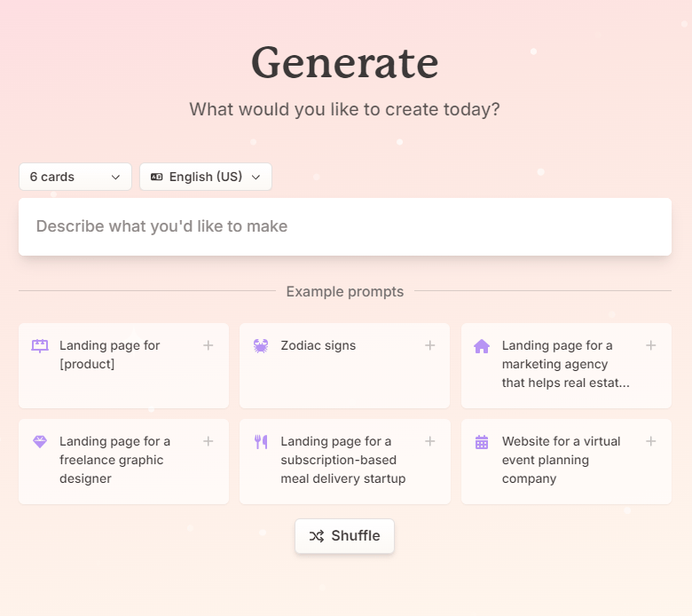The width and height of the screenshot is (692, 616).
Task: Select the virtual event planning company prompt
Action: pos(561,461)
